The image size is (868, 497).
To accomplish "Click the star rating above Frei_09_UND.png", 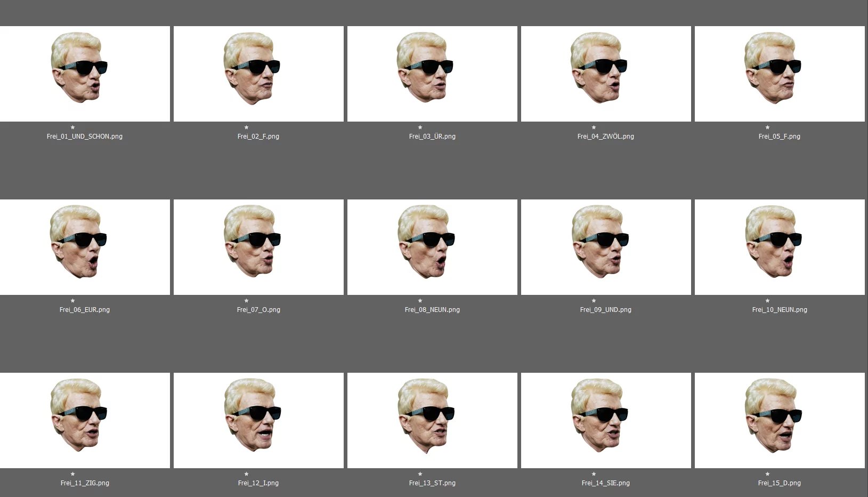I will pyautogui.click(x=594, y=301).
